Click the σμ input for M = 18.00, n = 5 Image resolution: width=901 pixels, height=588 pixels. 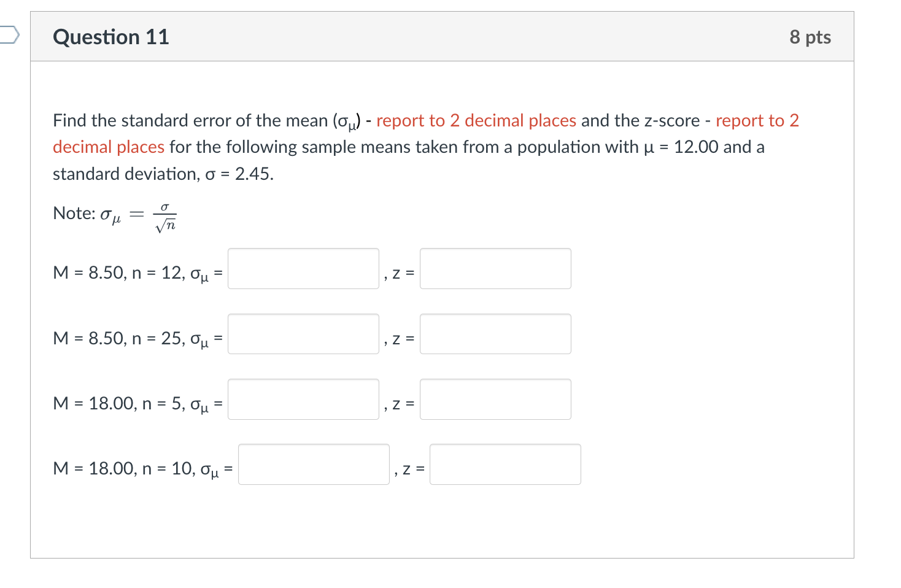tap(303, 399)
